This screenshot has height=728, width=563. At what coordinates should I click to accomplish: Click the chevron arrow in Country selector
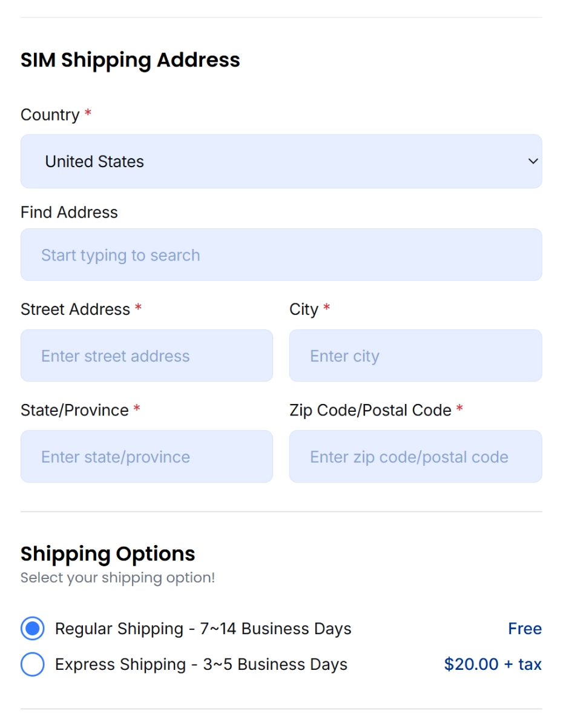point(533,162)
